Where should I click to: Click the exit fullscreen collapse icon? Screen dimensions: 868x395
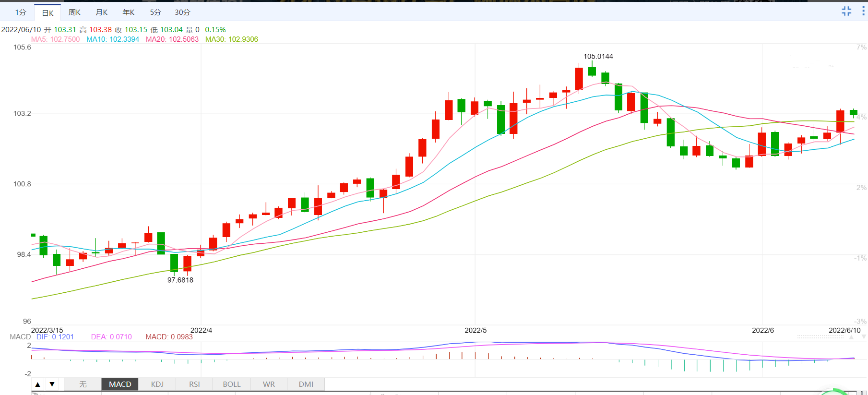[846, 11]
